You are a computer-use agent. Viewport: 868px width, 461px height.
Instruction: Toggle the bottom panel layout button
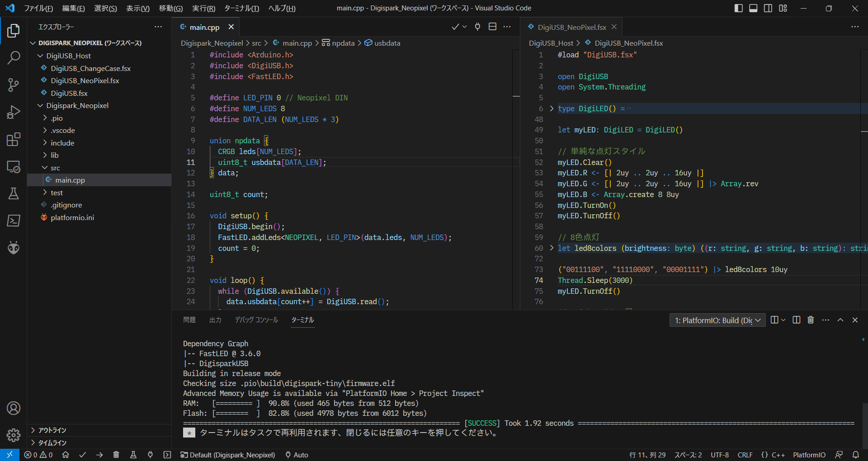(x=753, y=8)
